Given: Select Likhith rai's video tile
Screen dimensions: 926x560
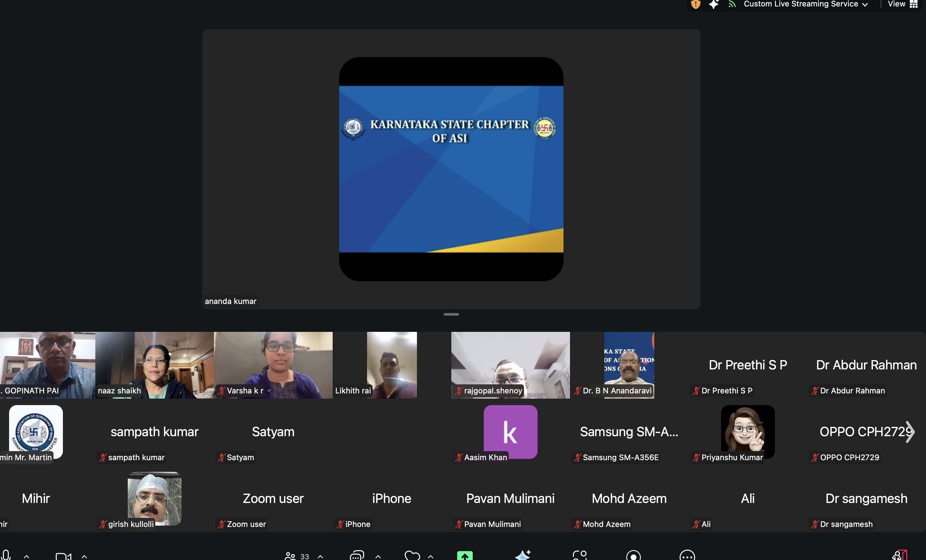Looking at the screenshot, I should (392, 365).
